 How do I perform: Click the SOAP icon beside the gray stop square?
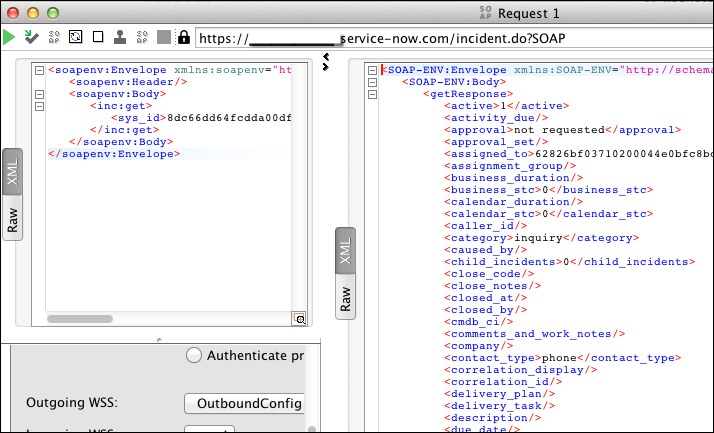(142, 37)
